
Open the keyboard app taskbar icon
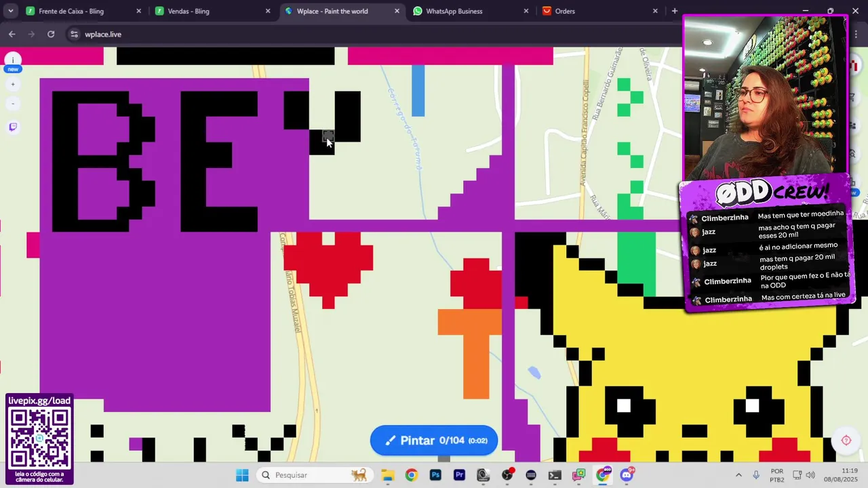pyautogui.click(x=531, y=475)
